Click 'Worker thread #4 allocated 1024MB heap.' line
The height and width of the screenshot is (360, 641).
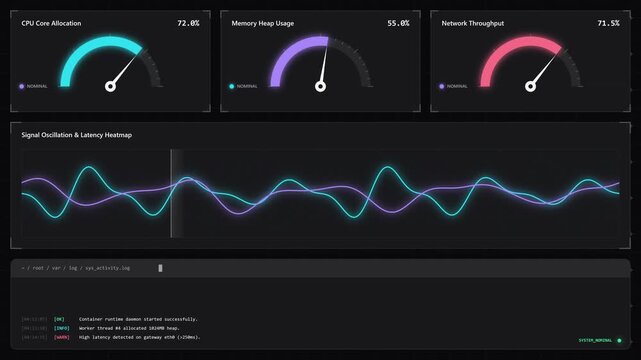pos(129,328)
